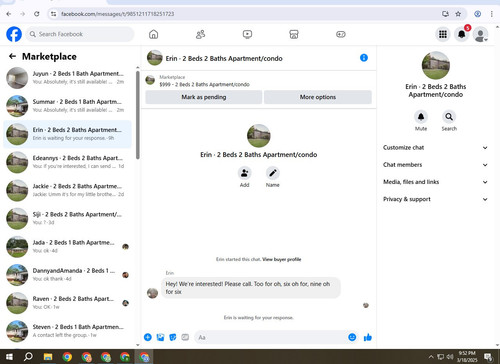
Task: Choose a sticker icon in composer
Action: click(173, 337)
